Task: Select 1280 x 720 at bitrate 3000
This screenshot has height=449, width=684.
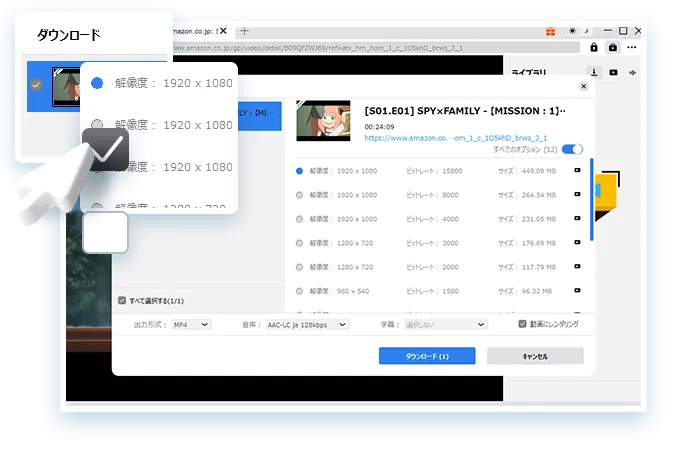Action: click(299, 243)
